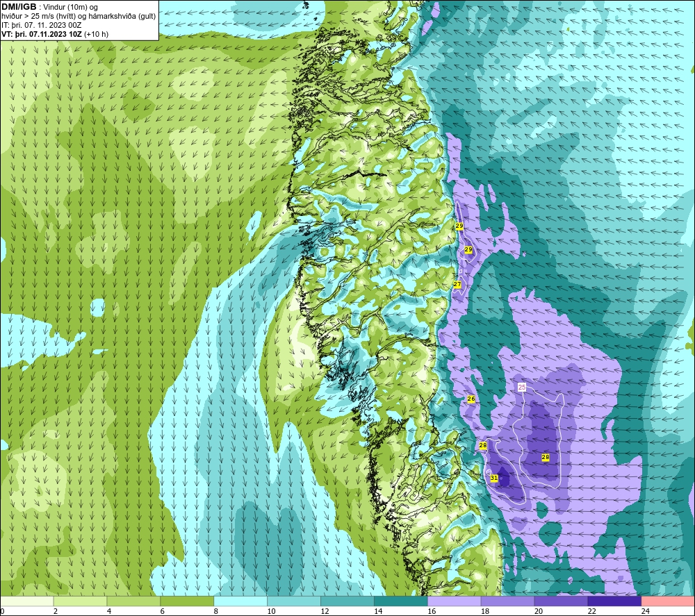Select the lavender 16–18 legend swatch

point(455,601)
